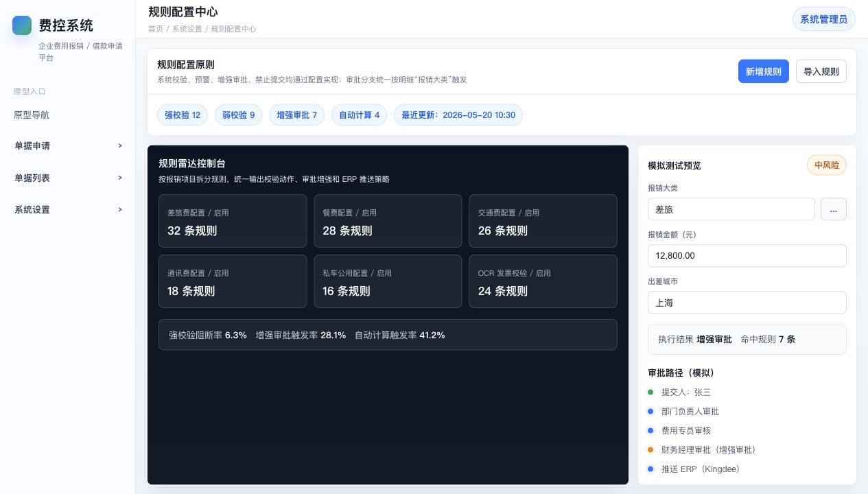Select the 增强审批 7 tag
The height and width of the screenshot is (494, 868).
click(x=296, y=115)
